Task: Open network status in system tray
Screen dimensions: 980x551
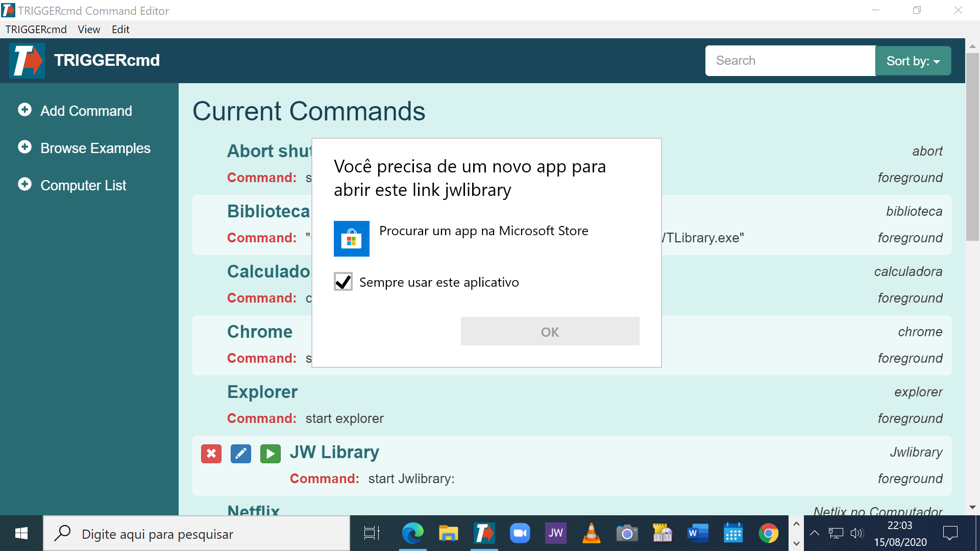Action: pos(836,534)
